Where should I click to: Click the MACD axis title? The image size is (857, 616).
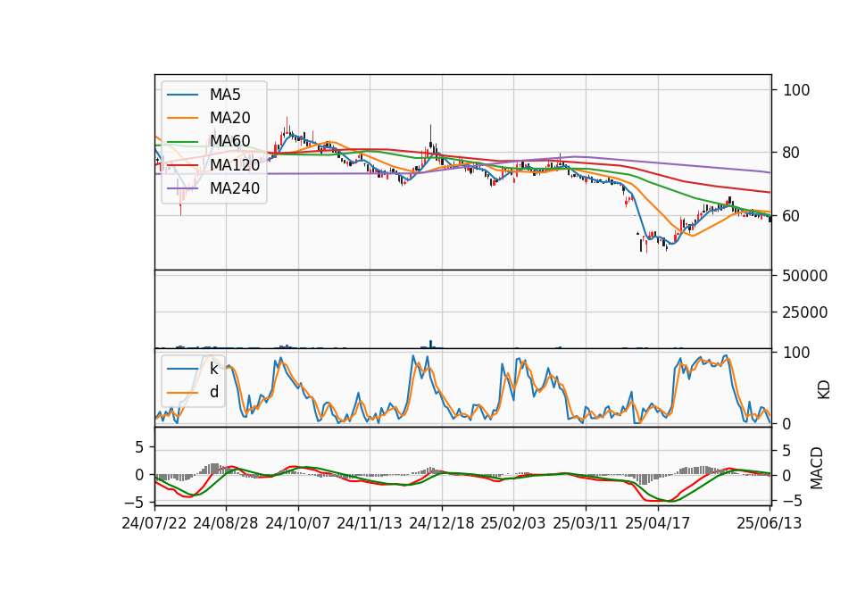(x=817, y=468)
